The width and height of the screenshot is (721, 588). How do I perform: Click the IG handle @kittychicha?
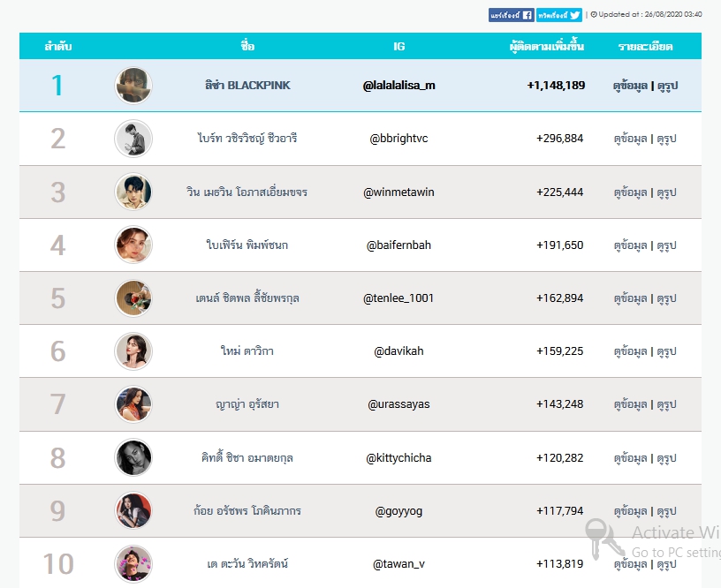(x=398, y=458)
